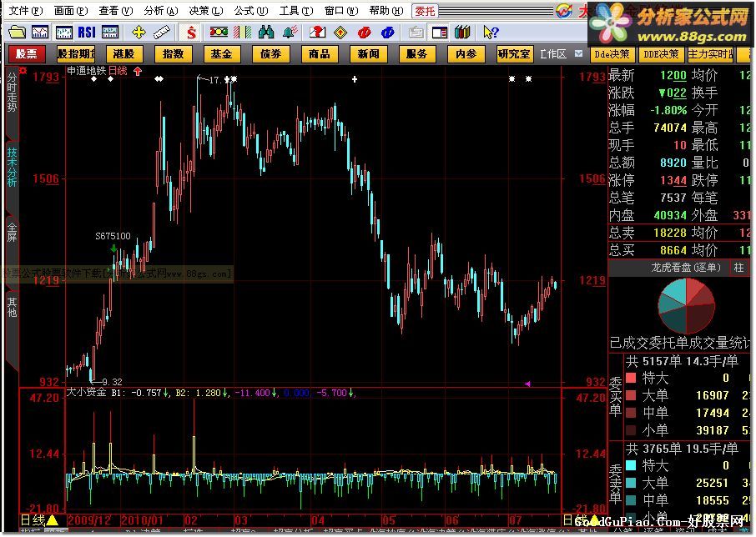
Task: Switch to the intraday line chart icon
Action: [x=40, y=33]
